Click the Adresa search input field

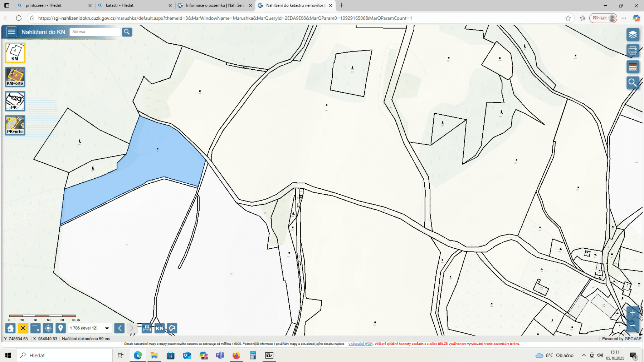pos(95,32)
